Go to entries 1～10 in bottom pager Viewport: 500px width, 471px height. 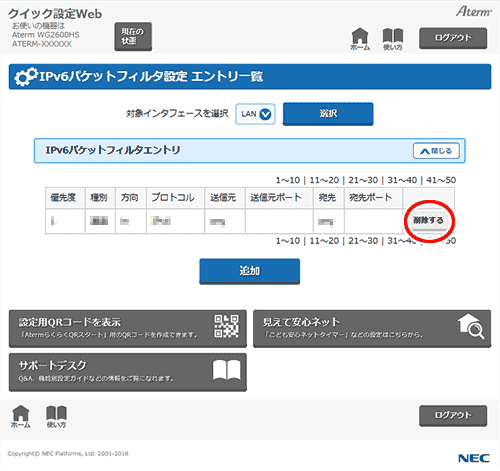[288, 241]
